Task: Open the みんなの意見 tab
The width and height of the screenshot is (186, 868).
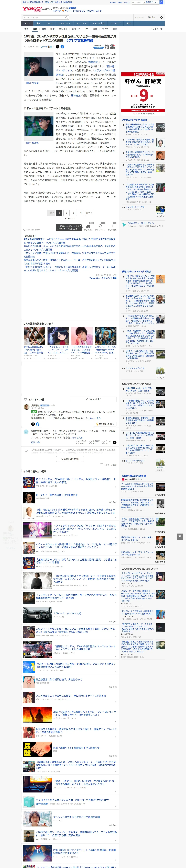Action: point(99,24)
